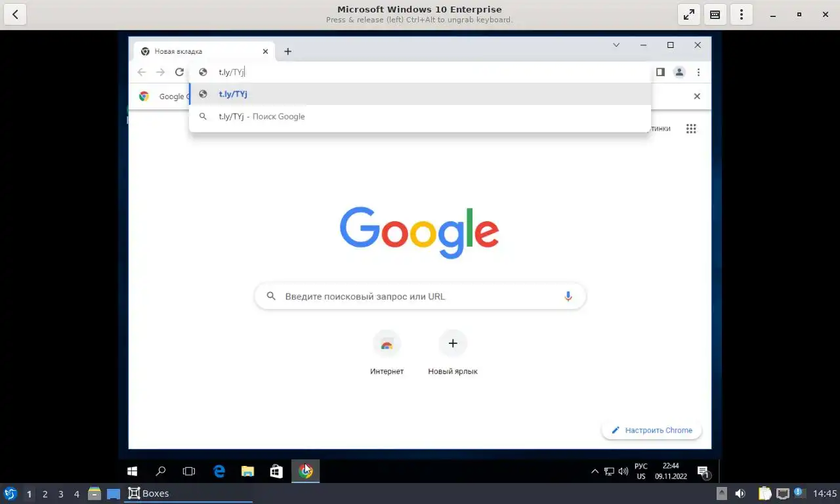Screen dimensions: 840x504
Task: Open the Windows clock showing 22:44
Action: click(671, 471)
